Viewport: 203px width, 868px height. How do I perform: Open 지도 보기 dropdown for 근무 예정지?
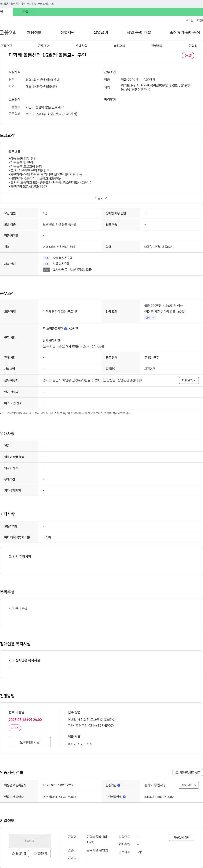[x=189, y=380]
